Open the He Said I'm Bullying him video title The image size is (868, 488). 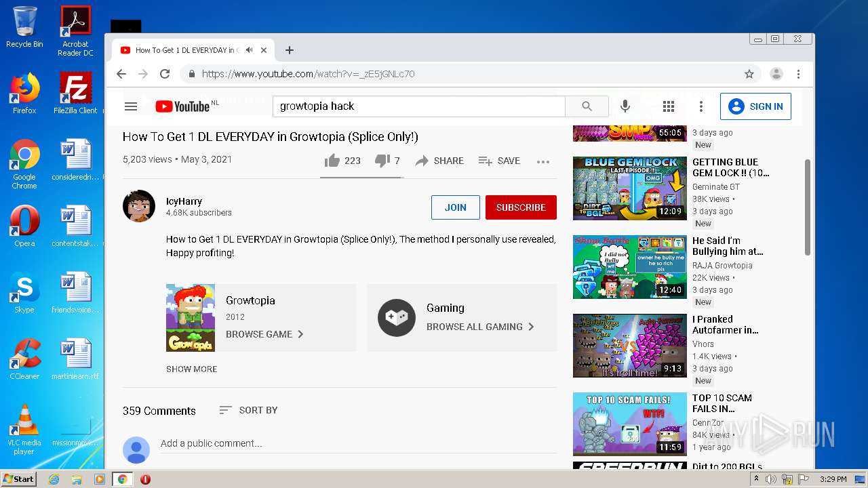728,246
